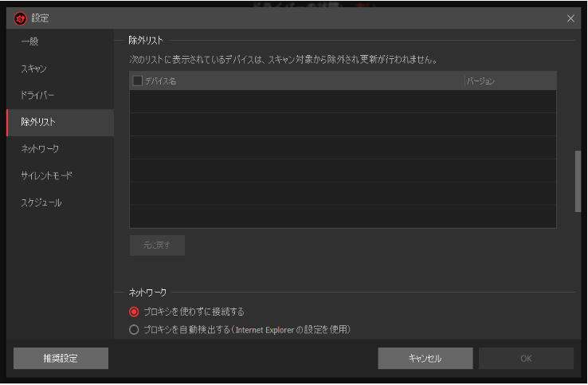Click the Driver Booster logo icon in title bar
This screenshot has width=588, height=385.
[x=20, y=18]
